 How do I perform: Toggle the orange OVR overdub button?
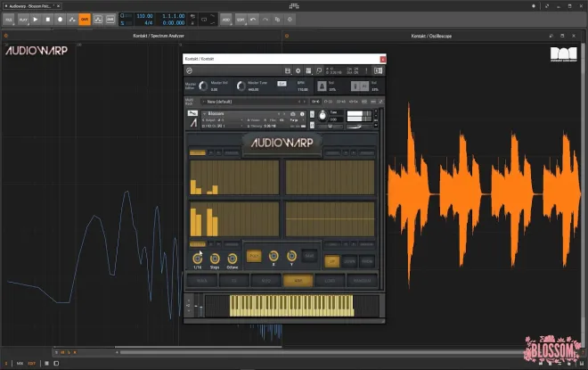(85, 19)
